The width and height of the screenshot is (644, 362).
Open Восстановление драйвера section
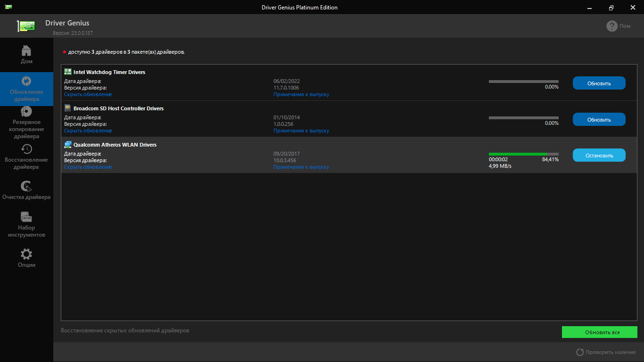pos(26,157)
